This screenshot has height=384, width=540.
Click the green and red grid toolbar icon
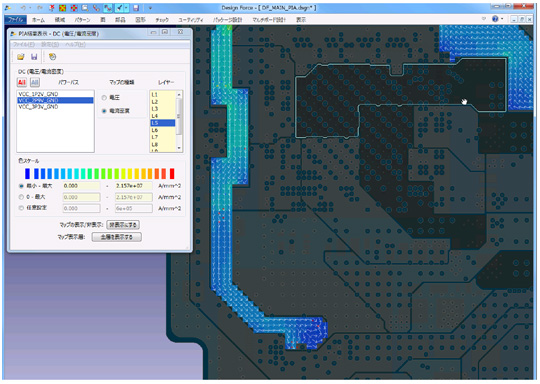(62, 8)
